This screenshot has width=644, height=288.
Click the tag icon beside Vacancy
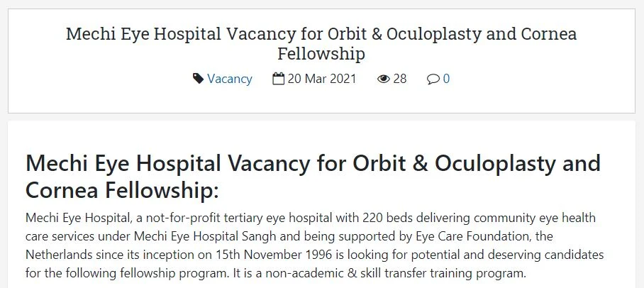coord(198,79)
